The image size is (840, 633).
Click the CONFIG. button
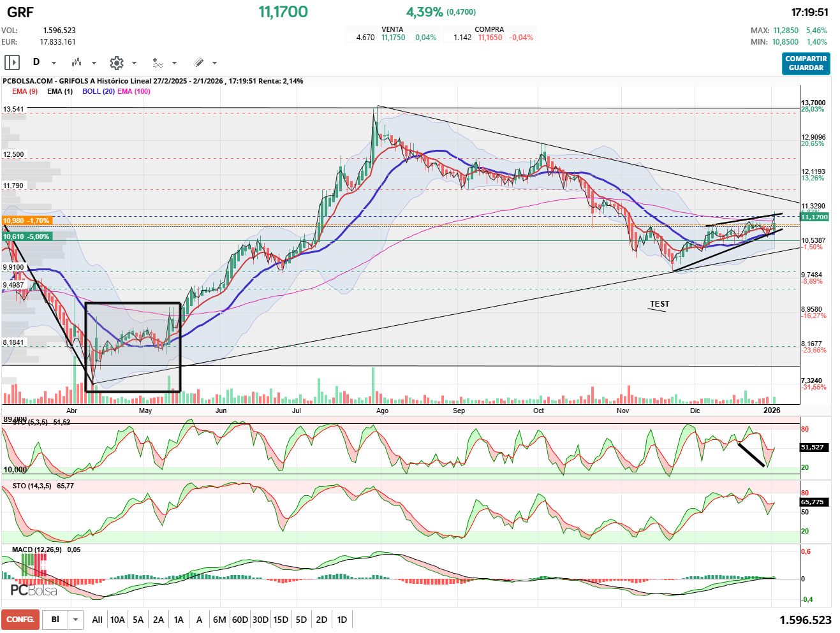coord(20,620)
